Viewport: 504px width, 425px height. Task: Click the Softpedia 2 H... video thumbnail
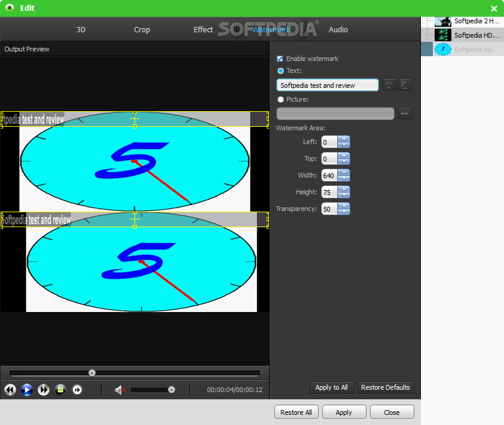point(443,22)
